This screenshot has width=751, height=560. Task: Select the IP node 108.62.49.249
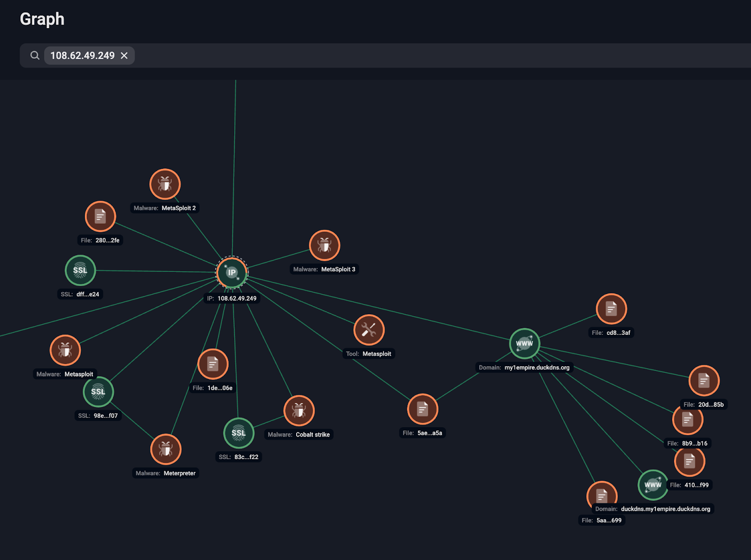coord(231,272)
